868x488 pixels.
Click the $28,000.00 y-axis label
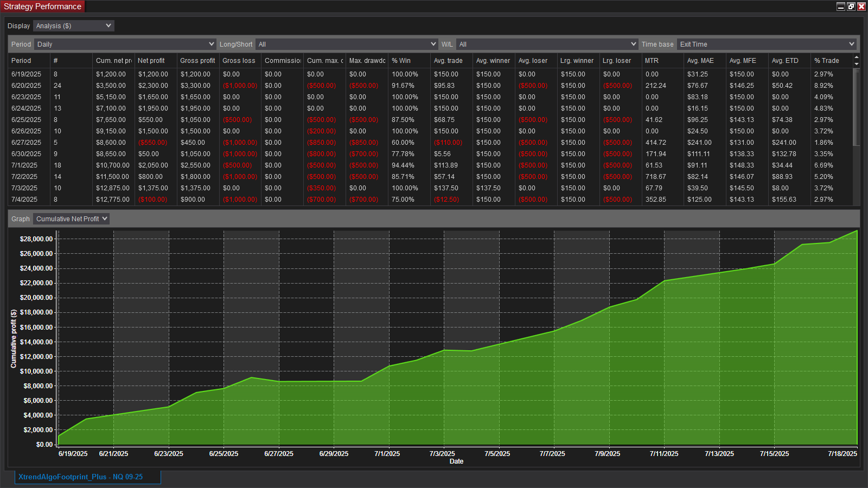(x=36, y=239)
